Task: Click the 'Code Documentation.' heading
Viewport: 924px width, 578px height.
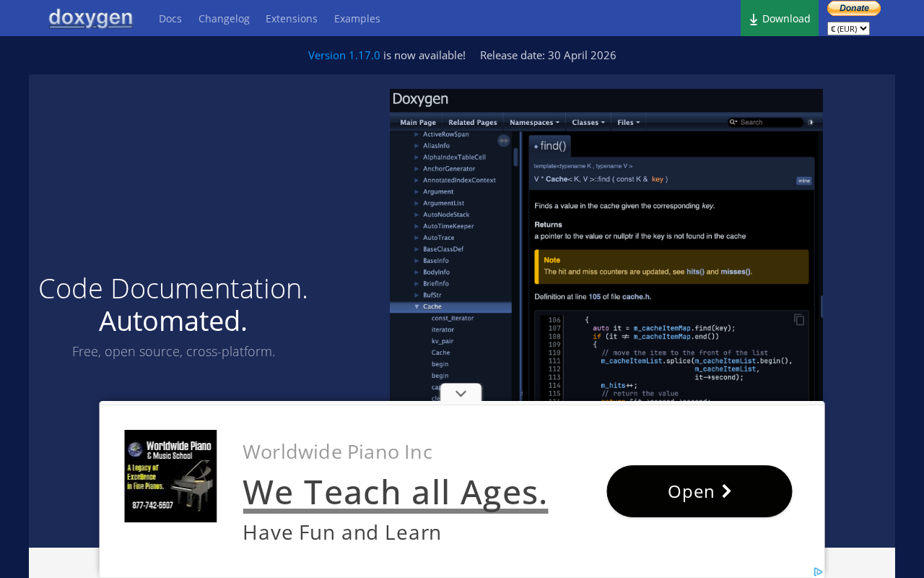Action: [173, 288]
